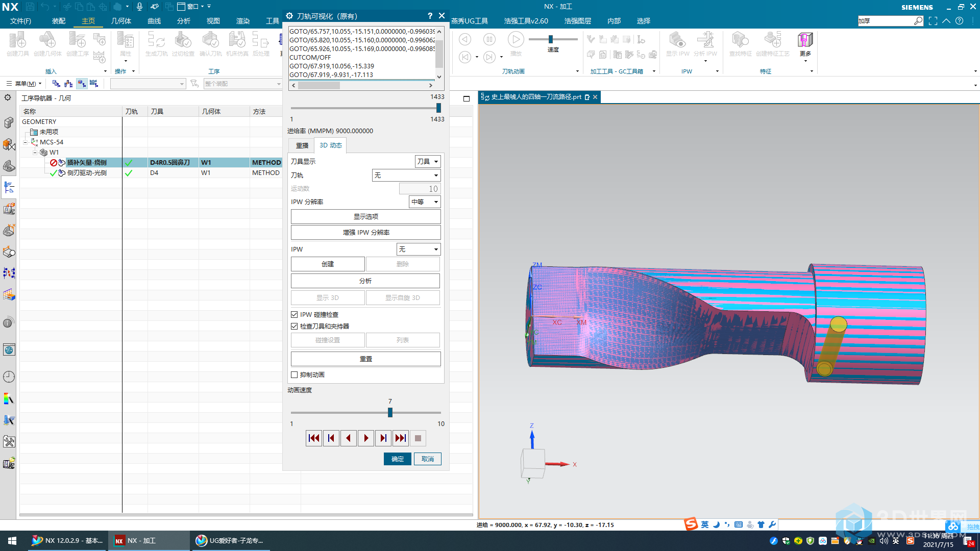Screen dimensions: 980x551
Task: Step tool path backward one move
Action: click(x=349, y=438)
